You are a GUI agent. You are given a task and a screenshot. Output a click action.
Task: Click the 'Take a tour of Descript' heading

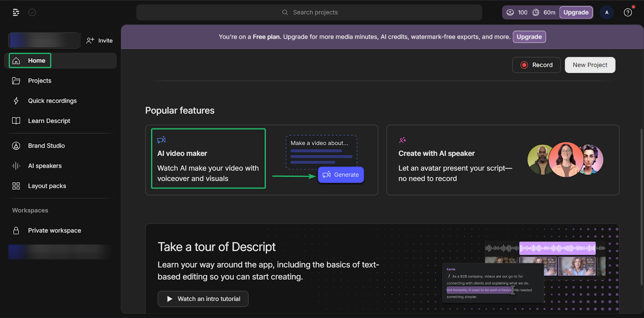click(x=217, y=247)
